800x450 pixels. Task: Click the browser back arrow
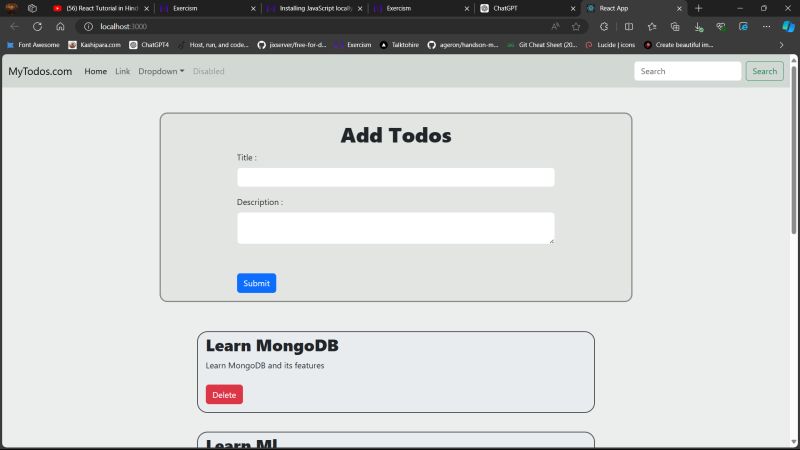[x=14, y=27]
